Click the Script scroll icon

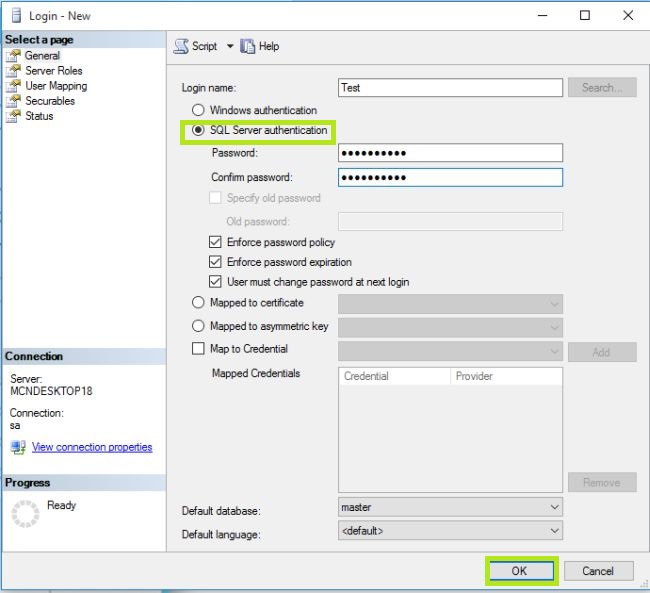point(181,46)
